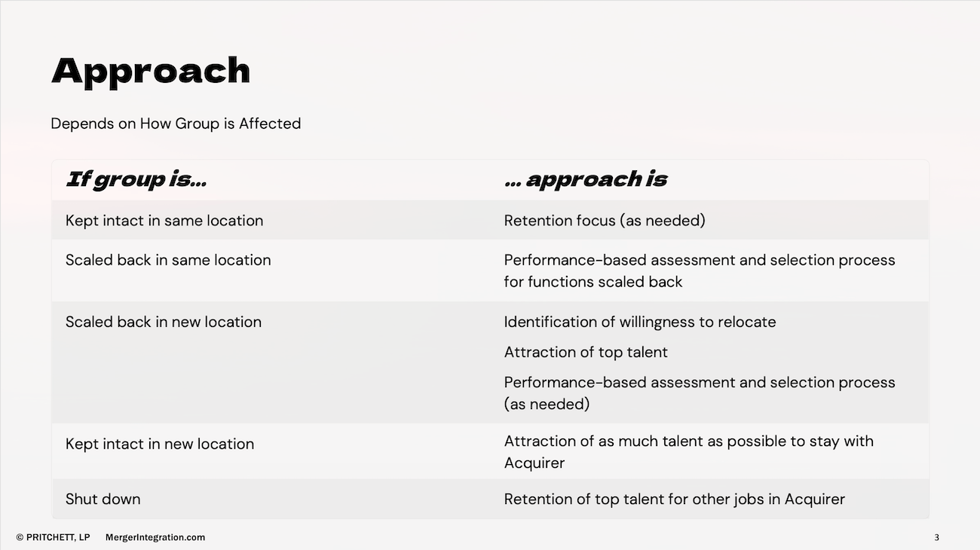This screenshot has height=550, width=980.
Task: Select 'Retention of top talent for other jobs' cell
Action: click(675, 499)
